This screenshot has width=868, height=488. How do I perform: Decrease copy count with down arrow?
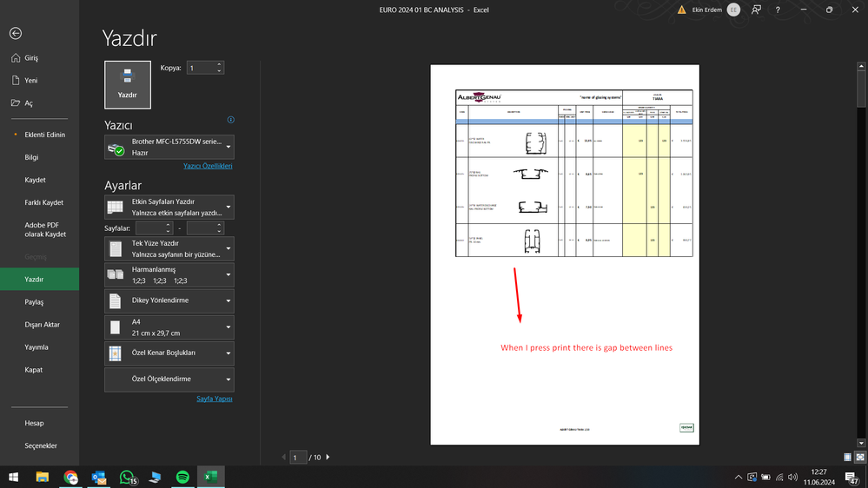[x=219, y=71]
